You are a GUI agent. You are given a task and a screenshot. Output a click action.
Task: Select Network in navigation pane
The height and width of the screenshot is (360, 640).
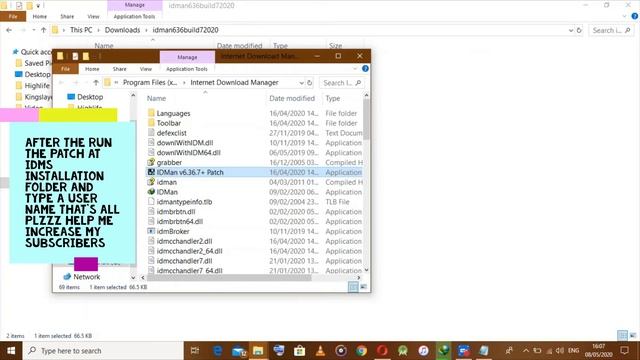[x=87, y=276]
